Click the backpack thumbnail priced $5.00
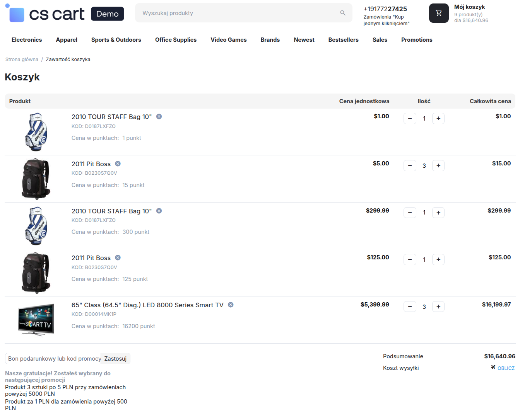The width and height of the screenshot is (532, 419). 36,179
